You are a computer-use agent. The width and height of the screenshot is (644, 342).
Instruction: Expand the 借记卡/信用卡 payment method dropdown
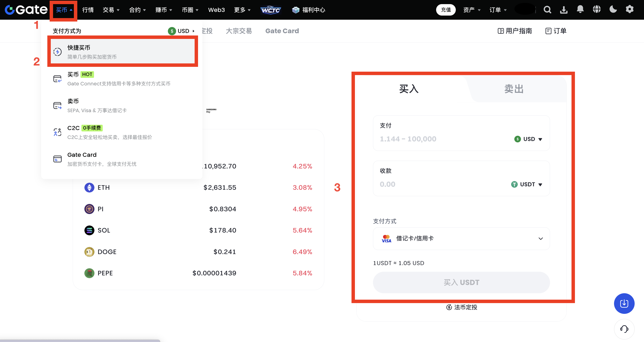(461, 239)
